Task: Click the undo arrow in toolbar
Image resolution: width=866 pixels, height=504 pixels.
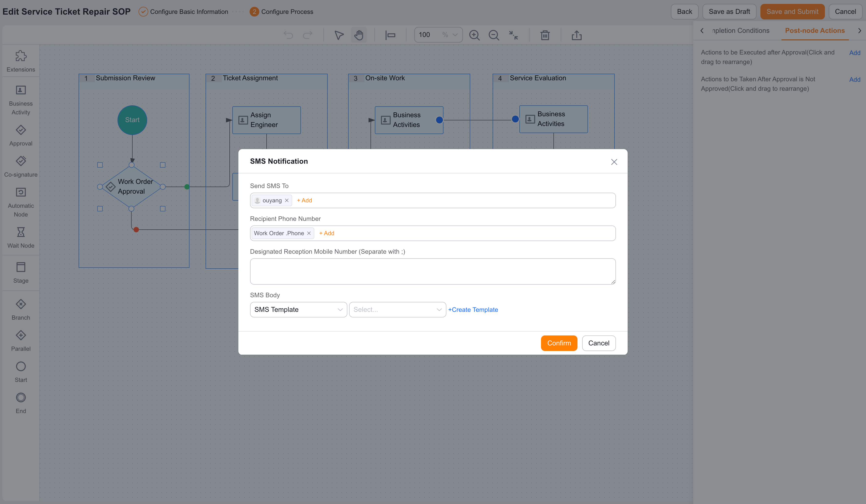Action: (x=288, y=35)
